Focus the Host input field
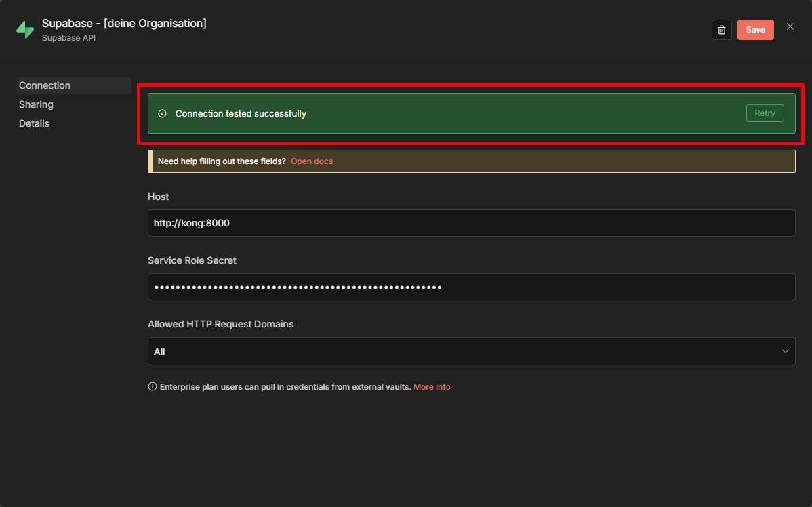Image resolution: width=812 pixels, height=507 pixels. click(x=471, y=223)
